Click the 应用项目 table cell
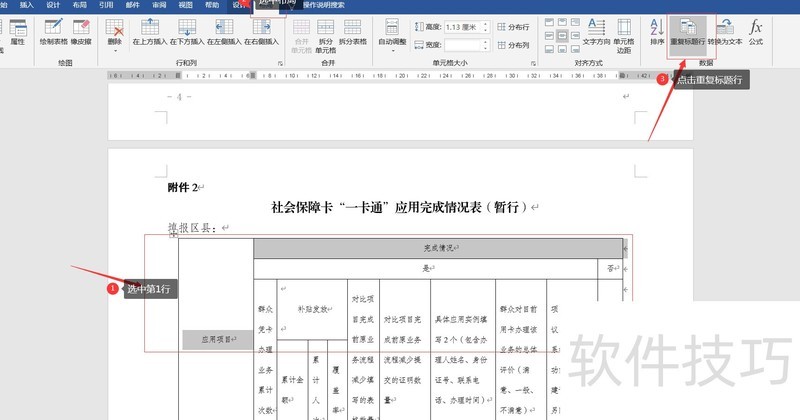This screenshot has height=420, width=800. (216, 339)
